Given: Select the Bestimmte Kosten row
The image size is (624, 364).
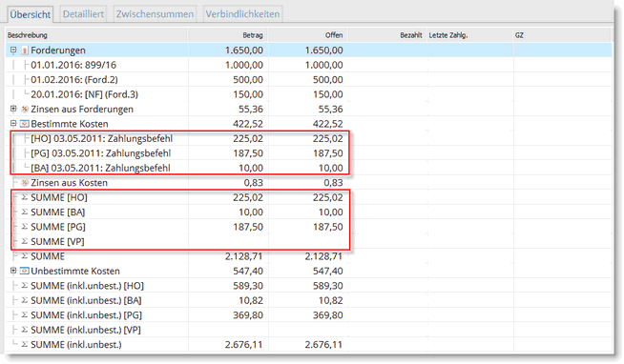Looking at the screenshot, I should pos(309,124).
